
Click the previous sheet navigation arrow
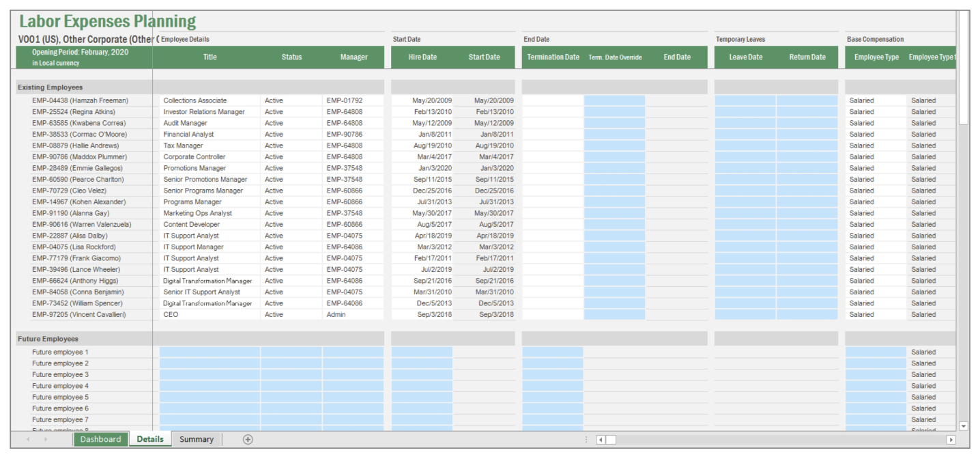[x=28, y=439]
